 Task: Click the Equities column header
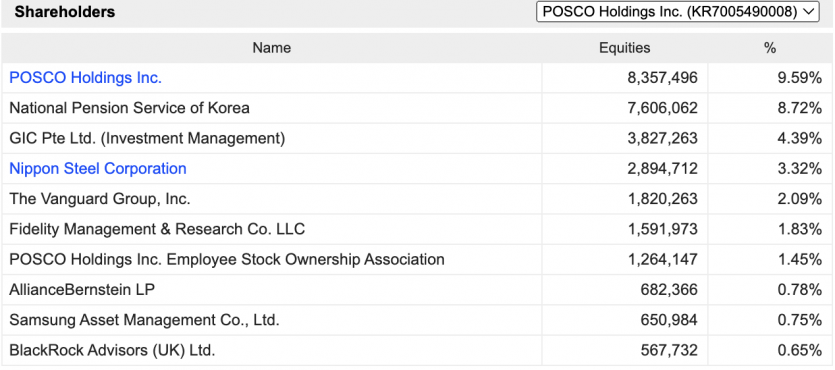click(x=625, y=48)
